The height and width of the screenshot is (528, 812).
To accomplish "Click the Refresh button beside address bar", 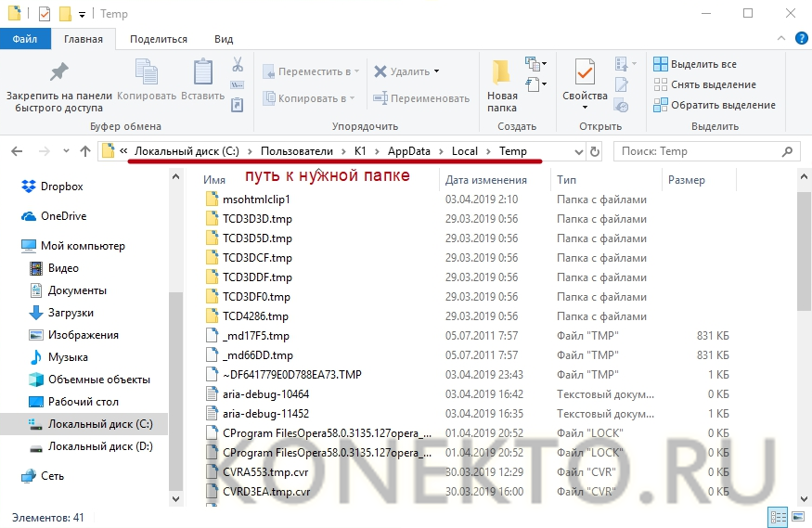I will [595, 151].
